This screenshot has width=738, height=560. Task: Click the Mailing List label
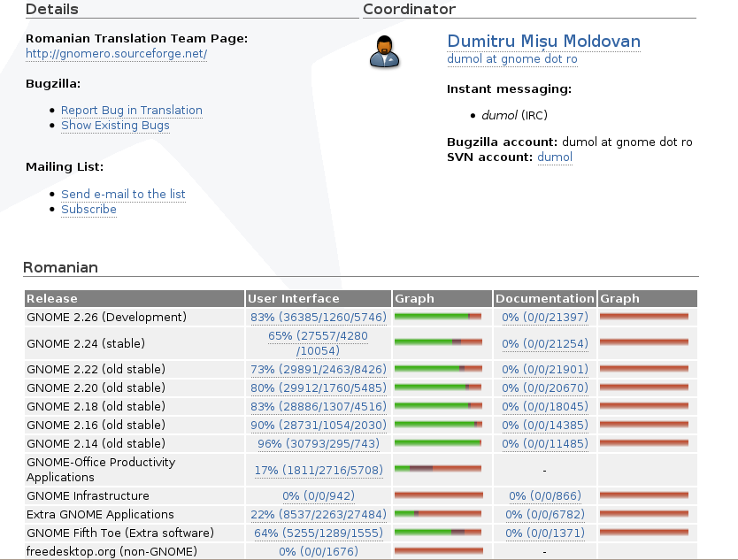pos(65,167)
